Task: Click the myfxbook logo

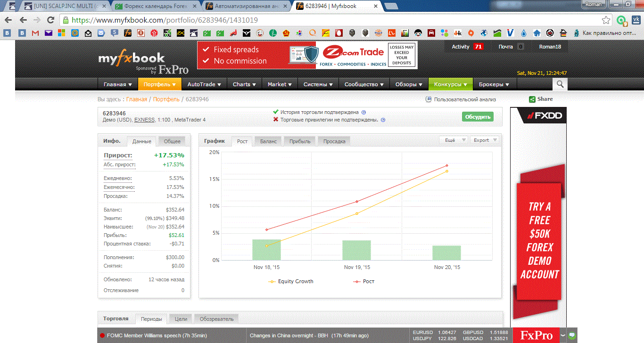Action: click(x=132, y=58)
